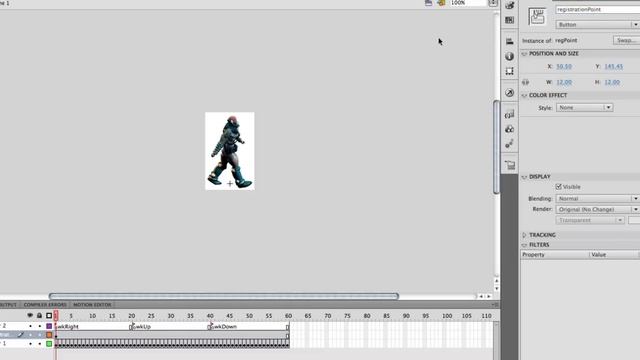Click the wkRight frame label in timeline
Image resolution: width=640 pixels, height=360 pixels.
click(x=67, y=327)
